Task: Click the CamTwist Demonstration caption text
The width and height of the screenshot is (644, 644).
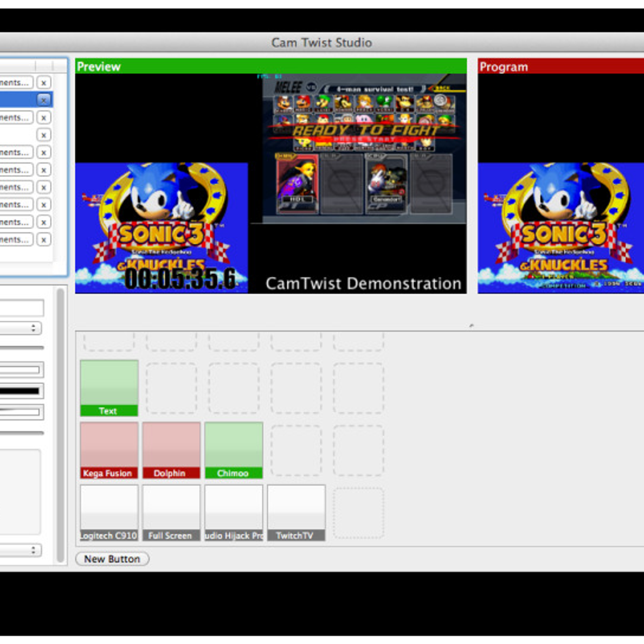Action: click(363, 284)
